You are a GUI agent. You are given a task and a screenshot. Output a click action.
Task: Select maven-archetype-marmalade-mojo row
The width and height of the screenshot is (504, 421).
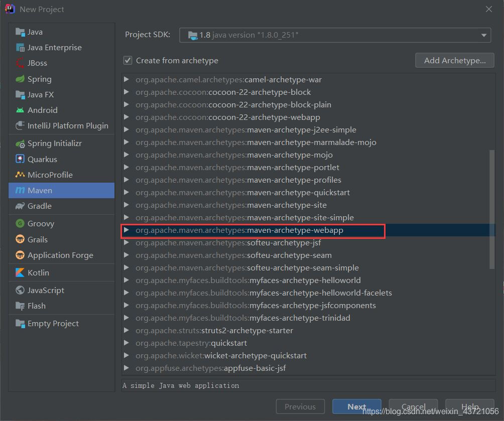tap(308, 143)
